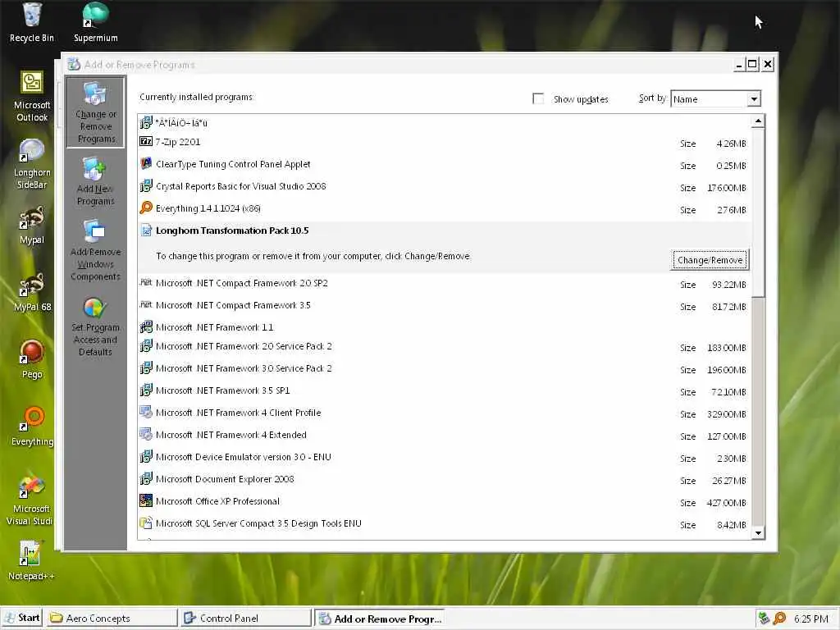Open Longhorn SideBar desktop shortcut
Viewport: 840px width, 630px height.
(32, 164)
